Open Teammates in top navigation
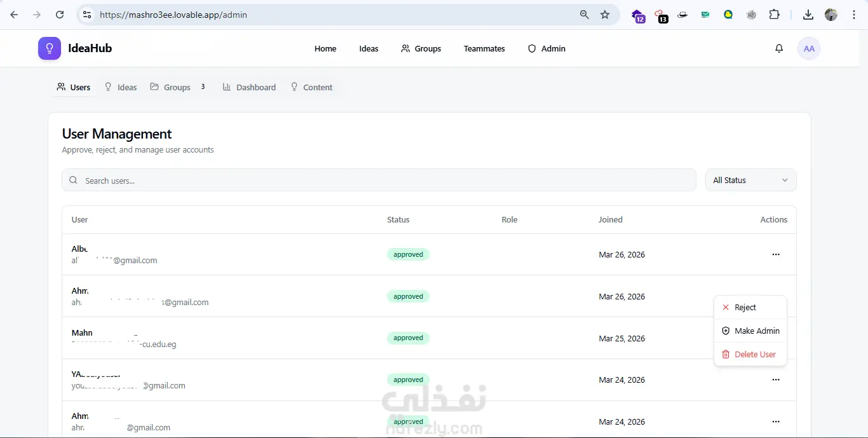 tap(484, 48)
